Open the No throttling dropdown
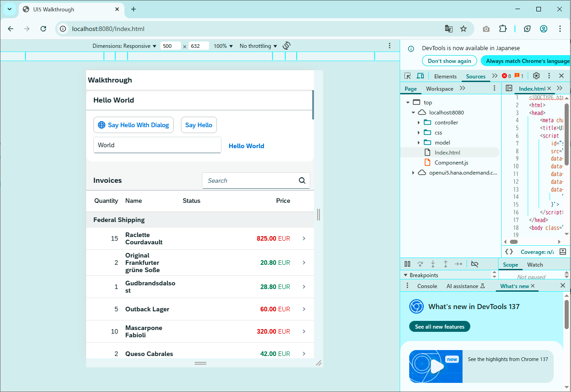This screenshot has width=571, height=392. click(258, 46)
